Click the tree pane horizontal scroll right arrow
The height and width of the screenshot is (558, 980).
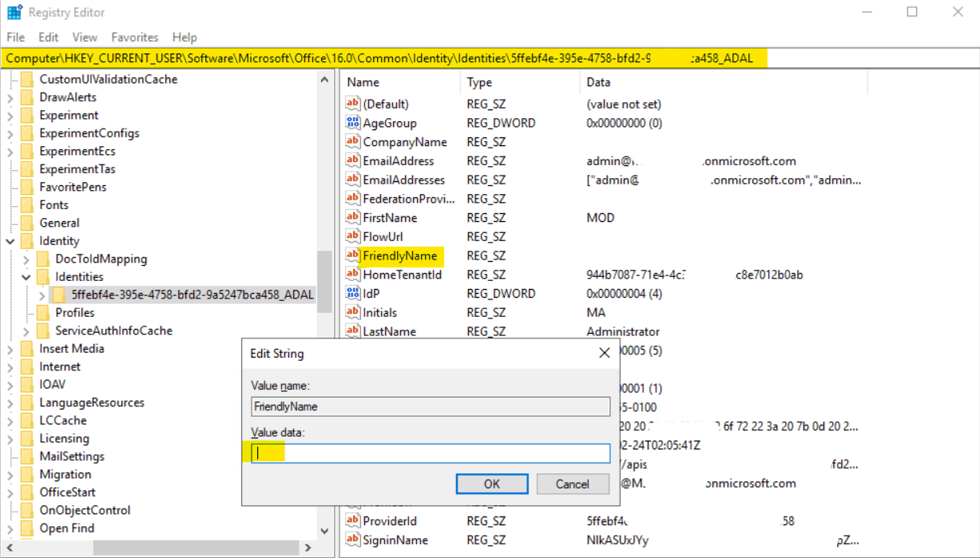pos(309,548)
